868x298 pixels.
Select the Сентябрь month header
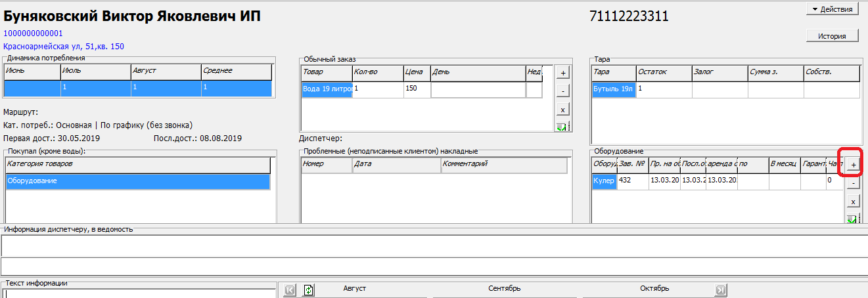[x=505, y=289]
